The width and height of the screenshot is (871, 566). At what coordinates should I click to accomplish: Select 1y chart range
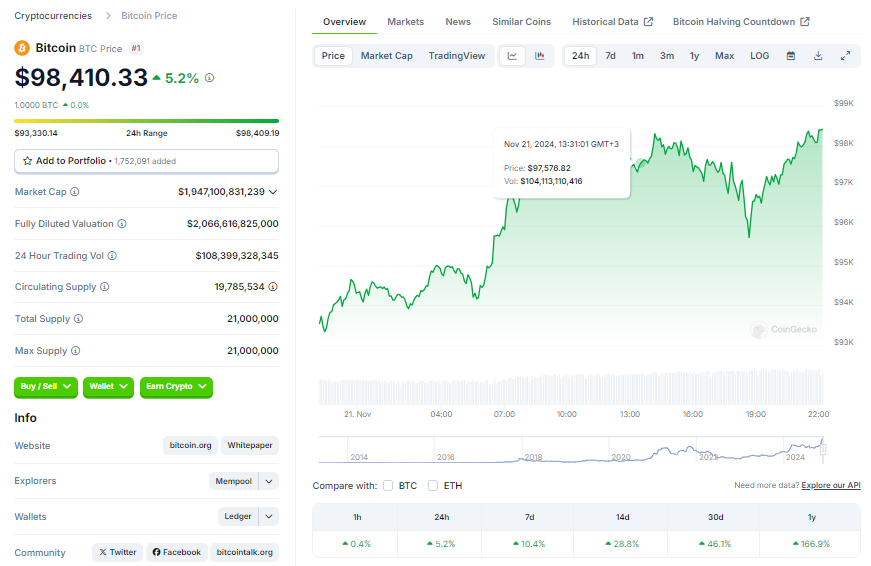pos(694,56)
